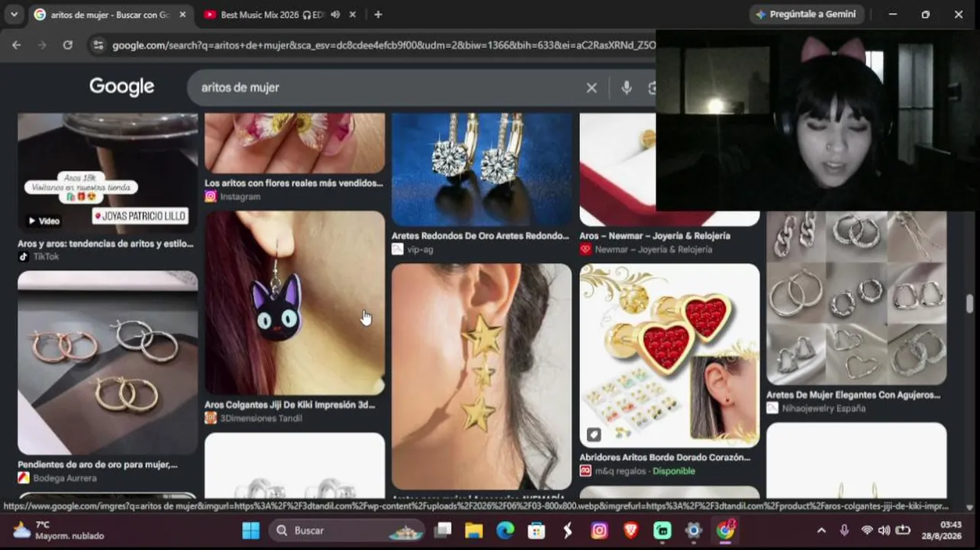980x550 pixels.
Task: Open 'Aretes De Mujer Elegantes Con Agujeros' title
Action: point(853,395)
